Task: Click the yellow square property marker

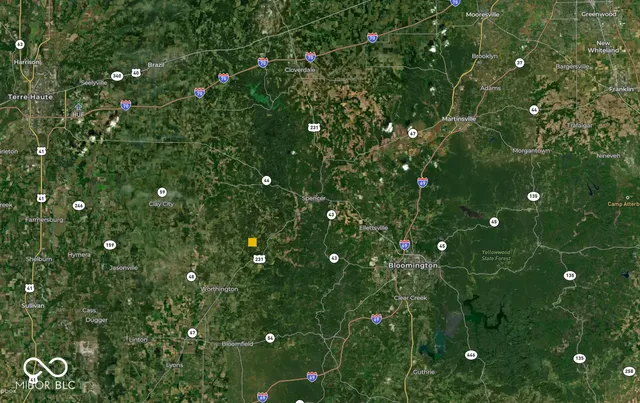Action: pos(252,243)
